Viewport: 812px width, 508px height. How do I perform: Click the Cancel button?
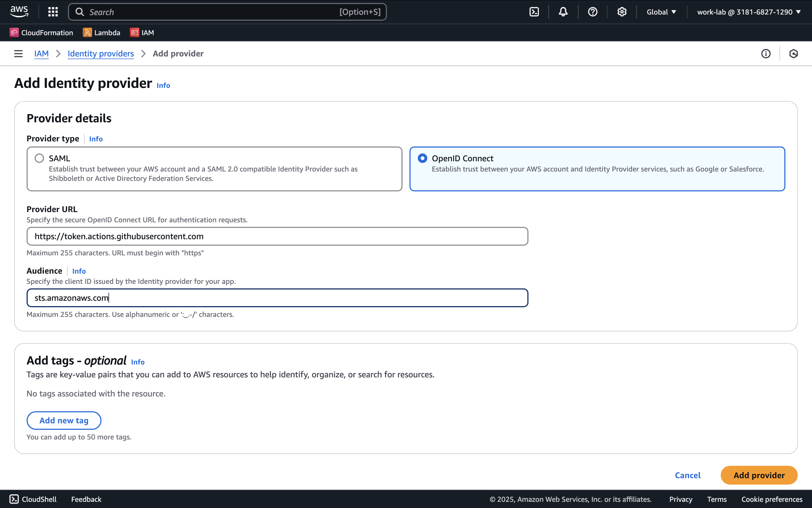click(x=687, y=475)
